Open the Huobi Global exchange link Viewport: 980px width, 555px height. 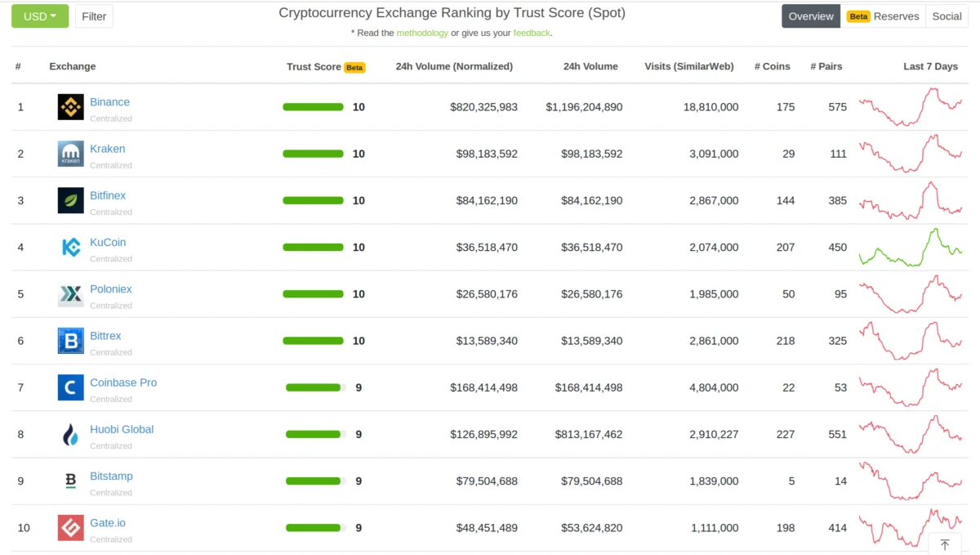click(122, 429)
